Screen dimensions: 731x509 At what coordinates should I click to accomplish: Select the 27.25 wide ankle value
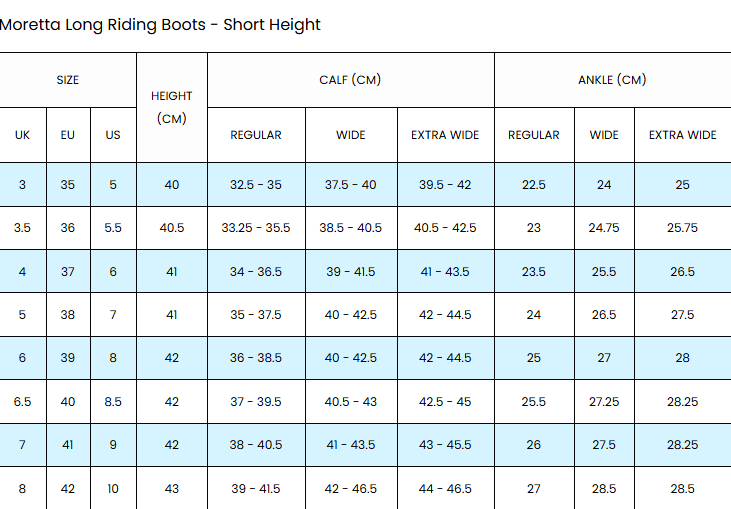(604, 402)
